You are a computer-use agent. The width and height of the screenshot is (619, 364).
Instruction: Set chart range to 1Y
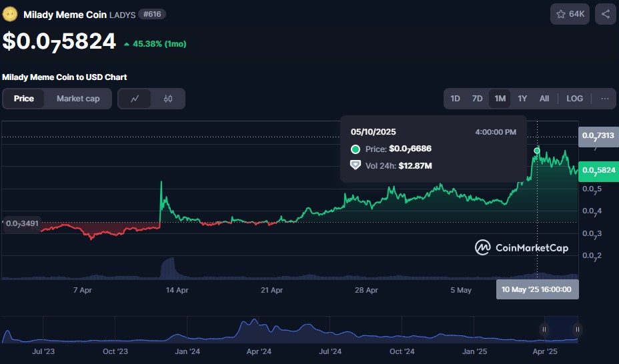pyautogui.click(x=522, y=99)
